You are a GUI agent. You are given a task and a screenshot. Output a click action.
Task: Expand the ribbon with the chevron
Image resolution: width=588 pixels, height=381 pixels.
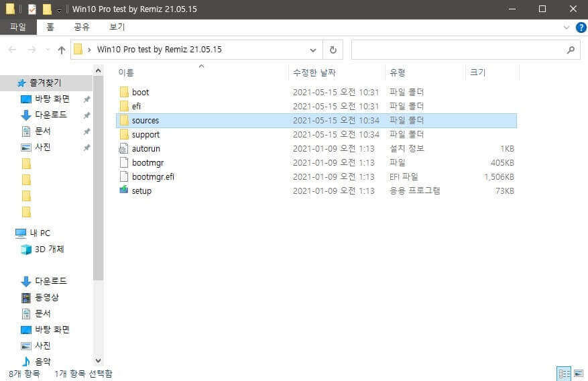point(567,28)
